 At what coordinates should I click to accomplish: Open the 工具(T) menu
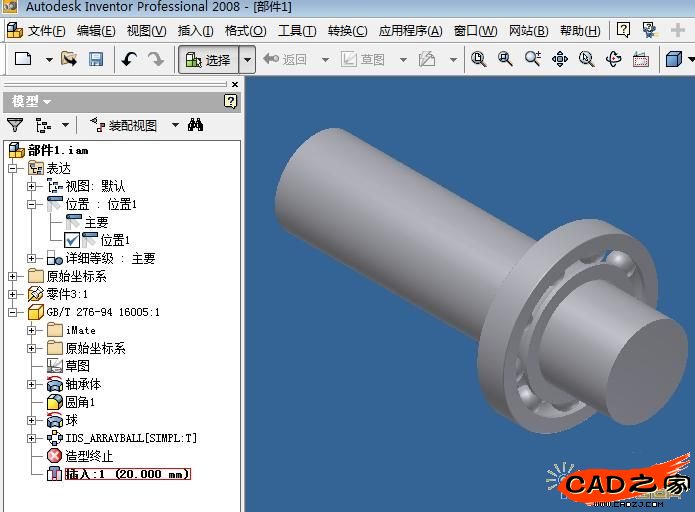pos(297,31)
